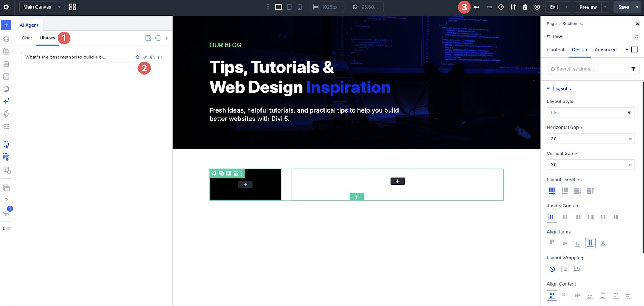Open the top bar vertical dots menu

click(268, 7)
